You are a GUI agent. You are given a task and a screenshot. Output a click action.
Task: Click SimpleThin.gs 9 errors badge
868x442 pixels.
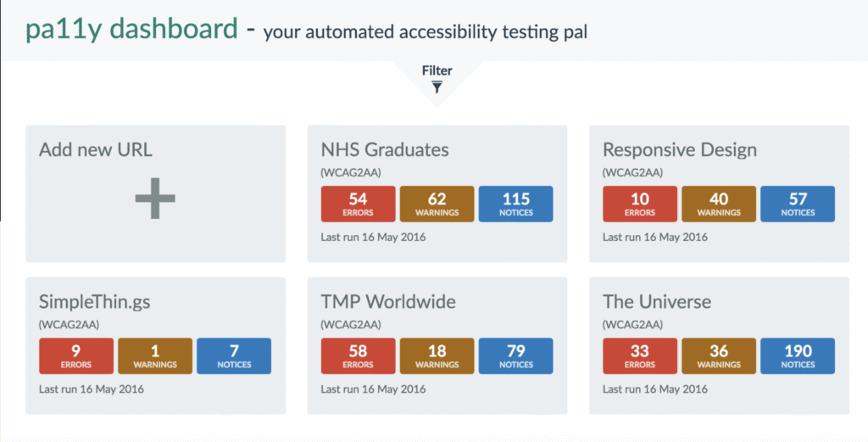76,356
